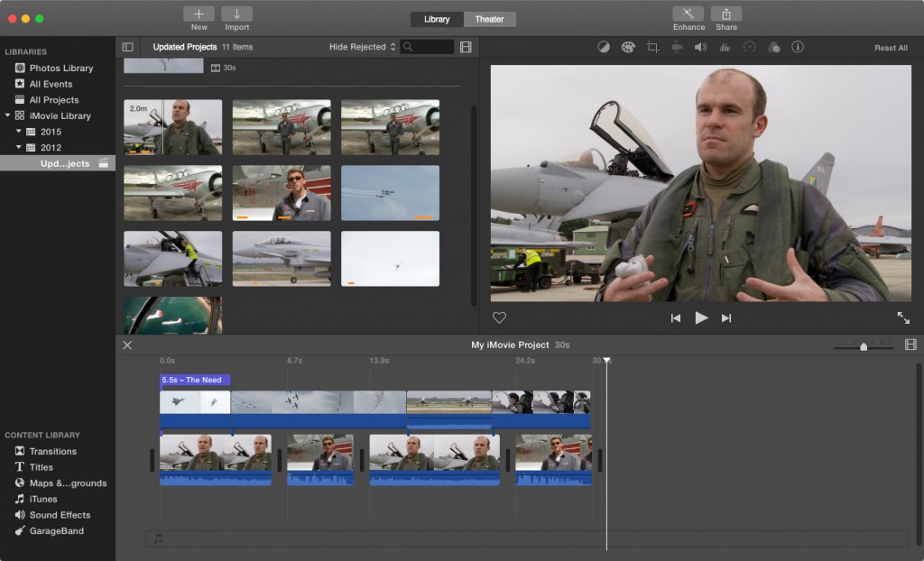Image resolution: width=924 pixels, height=561 pixels.
Task: Open the color correction palette tool
Action: point(628,47)
